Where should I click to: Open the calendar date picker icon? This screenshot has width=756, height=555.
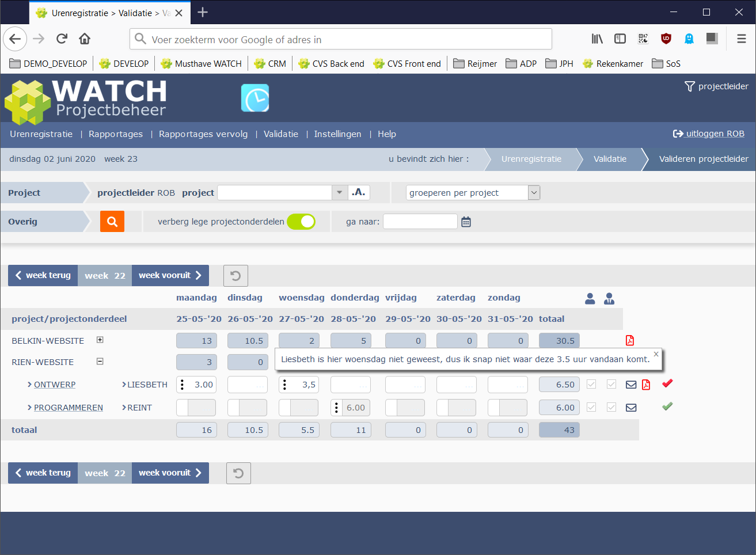coord(466,222)
